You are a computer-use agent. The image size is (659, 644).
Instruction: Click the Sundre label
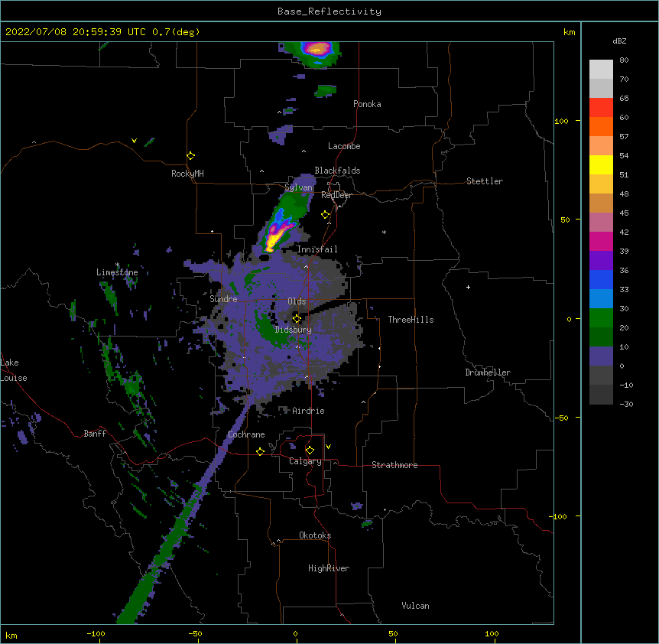[x=223, y=299]
